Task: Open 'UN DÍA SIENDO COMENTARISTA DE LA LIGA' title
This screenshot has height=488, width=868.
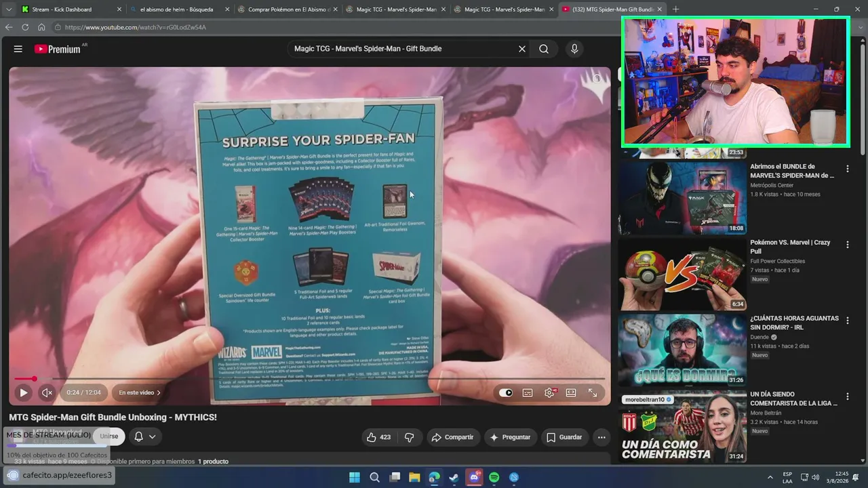Action: (x=793, y=399)
